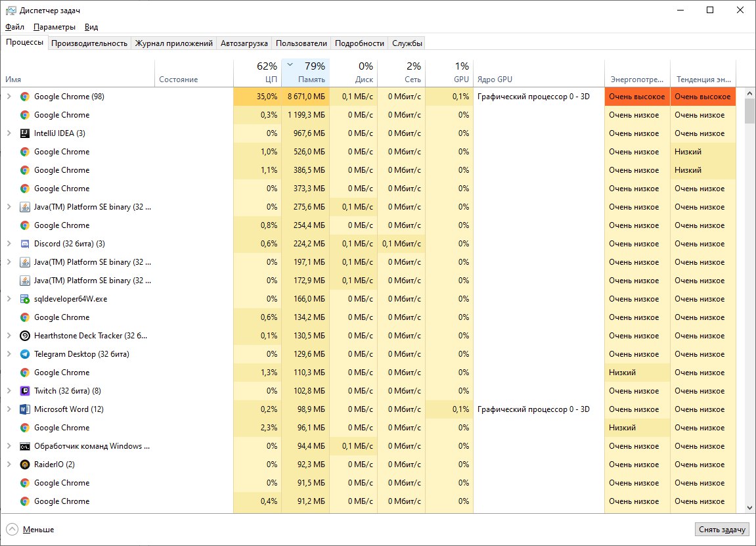
Task: Click the 8 671,0 МБ memory value
Action: pos(306,97)
